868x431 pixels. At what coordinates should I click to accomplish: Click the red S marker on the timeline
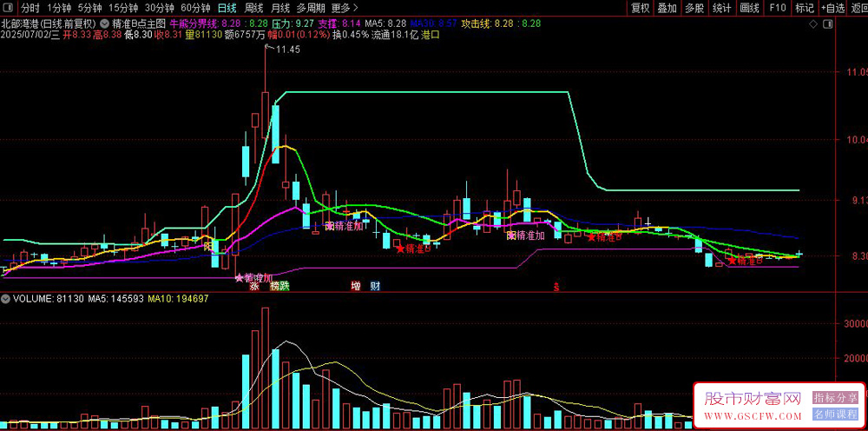[x=556, y=288]
